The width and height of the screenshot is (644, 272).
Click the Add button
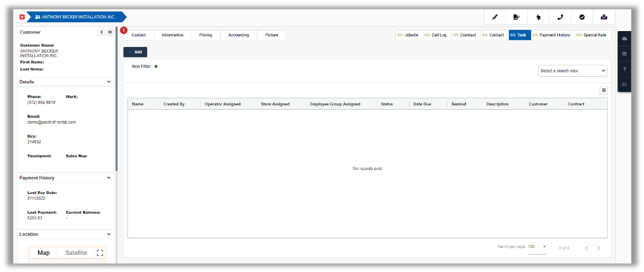click(135, 52)
